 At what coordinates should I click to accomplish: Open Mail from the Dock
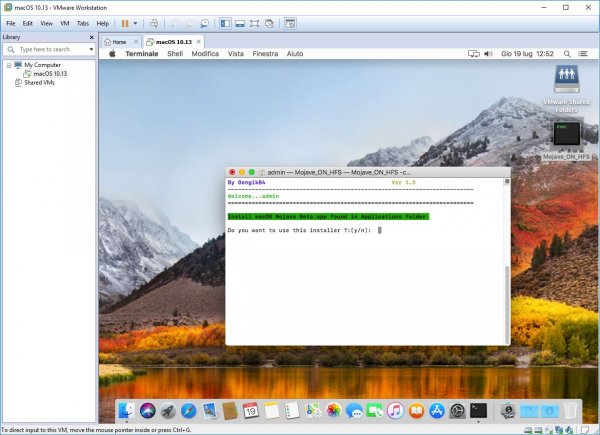[x=209, y=411]
